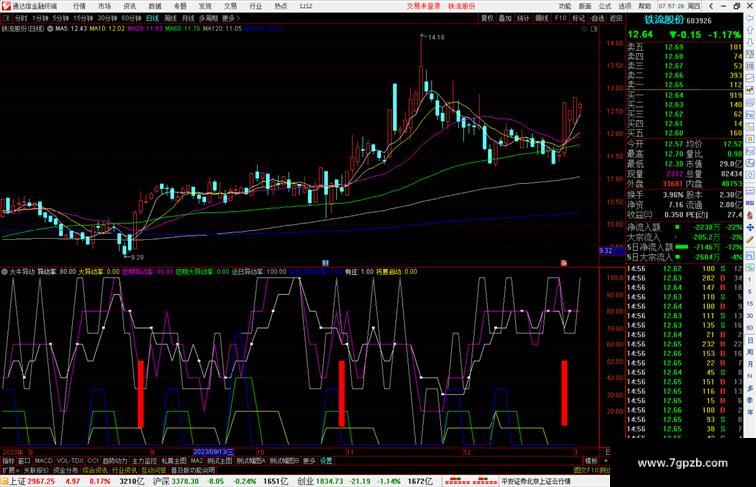The width and height of the screenshot is (756, 487).
Task: Click the 铁流股份 603926 stock title
Action: tap(678, 20)
